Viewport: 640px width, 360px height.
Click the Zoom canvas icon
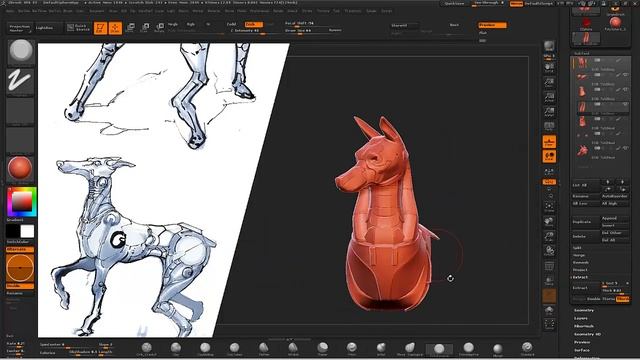(549, 83)
